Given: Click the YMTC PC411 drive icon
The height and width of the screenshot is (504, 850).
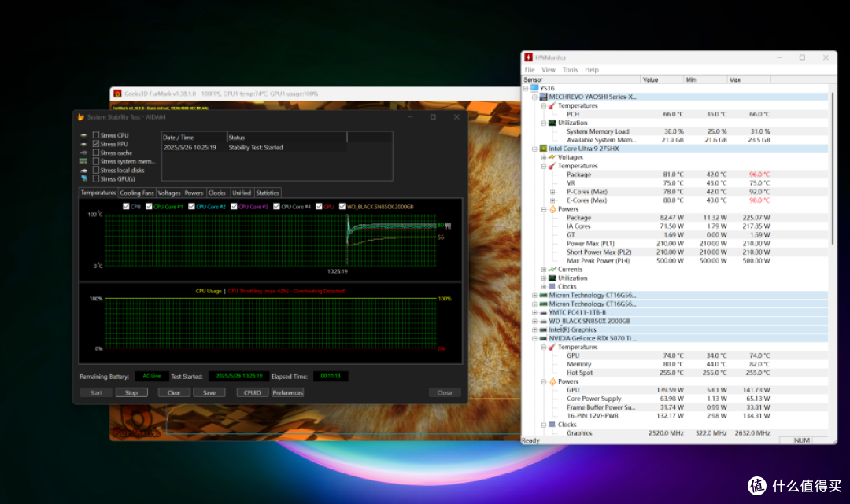Looking at the screenshot, I should tap(543, 312).
